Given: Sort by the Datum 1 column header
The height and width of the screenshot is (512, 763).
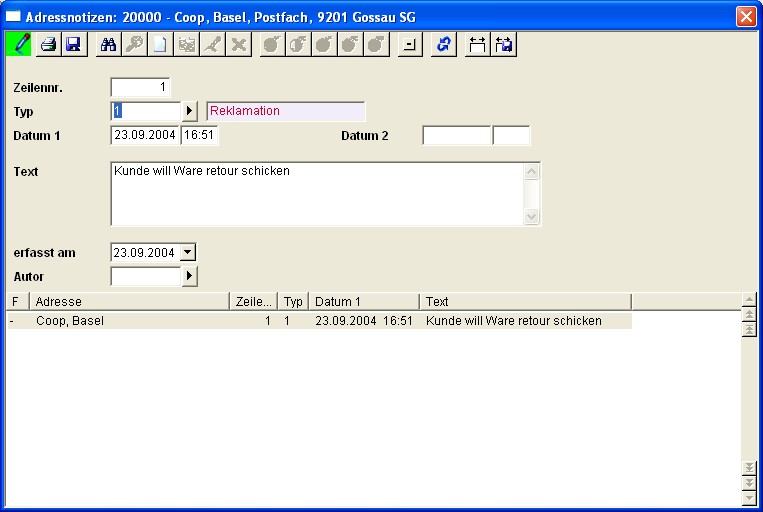Looking at the screenshot, I should (364, 301).
